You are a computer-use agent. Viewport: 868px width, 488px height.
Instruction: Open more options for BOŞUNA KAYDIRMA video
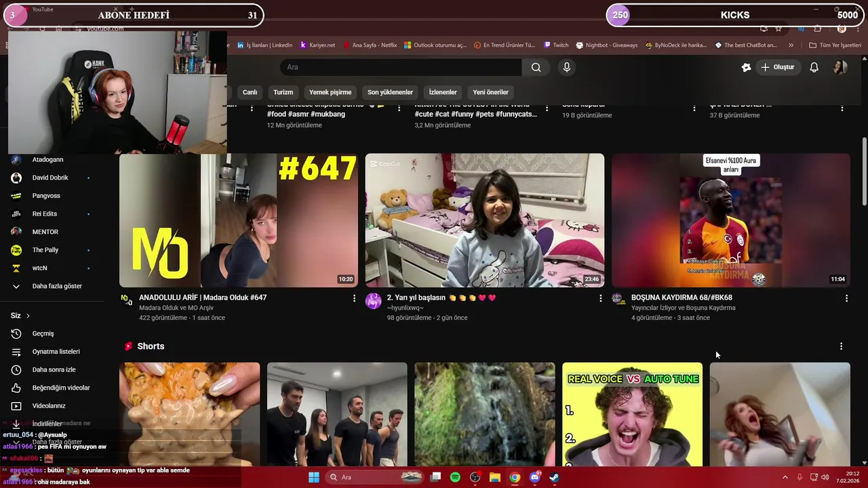point(846,298)
